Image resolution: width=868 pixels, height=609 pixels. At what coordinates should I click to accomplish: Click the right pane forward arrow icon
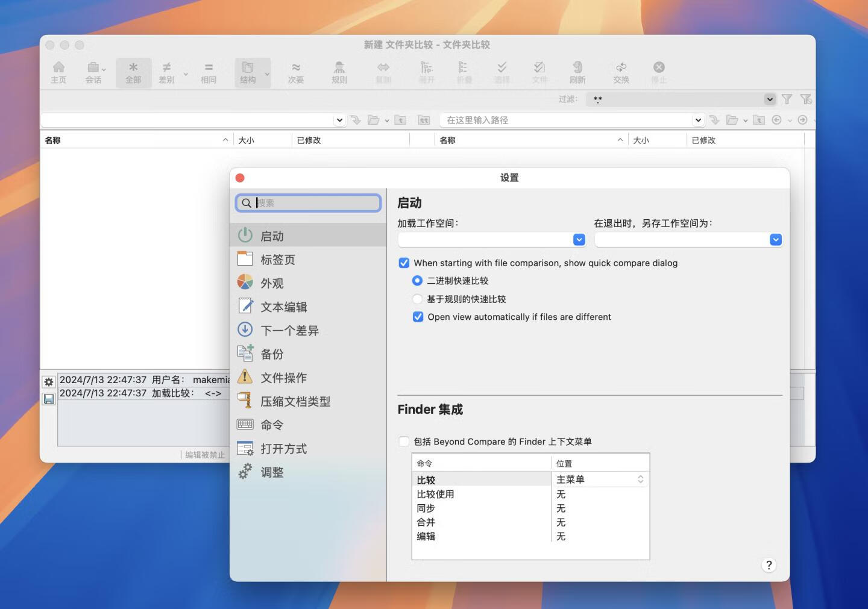pyautogui.click(x=802, y=120)
